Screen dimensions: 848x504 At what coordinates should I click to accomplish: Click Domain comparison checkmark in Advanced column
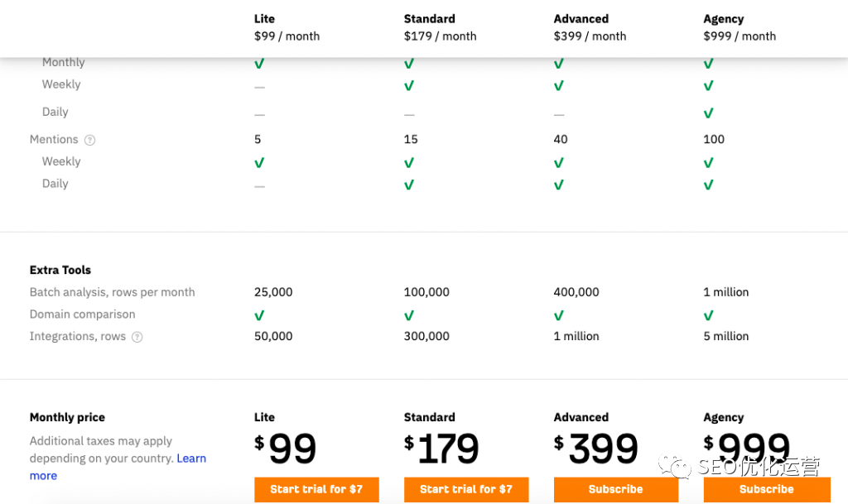pos(559,315)
